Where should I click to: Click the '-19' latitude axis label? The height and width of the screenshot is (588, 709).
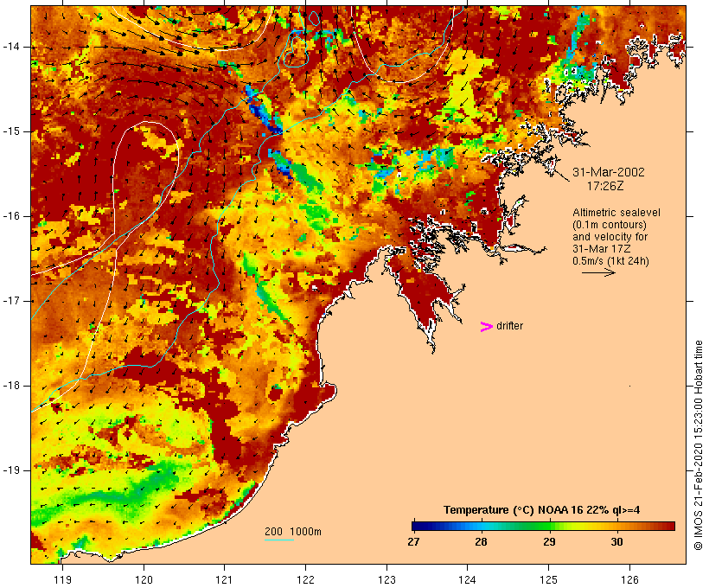click(x=11, y=470)
